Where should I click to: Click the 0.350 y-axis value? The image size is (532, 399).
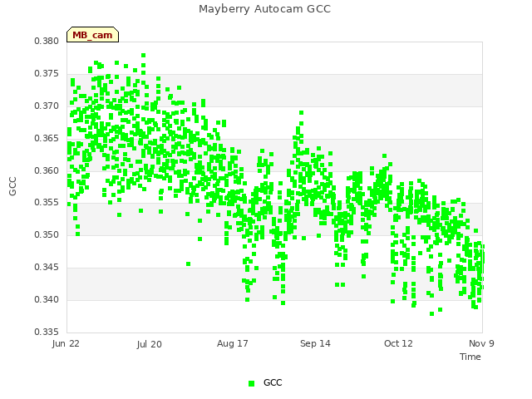[47, 234]
